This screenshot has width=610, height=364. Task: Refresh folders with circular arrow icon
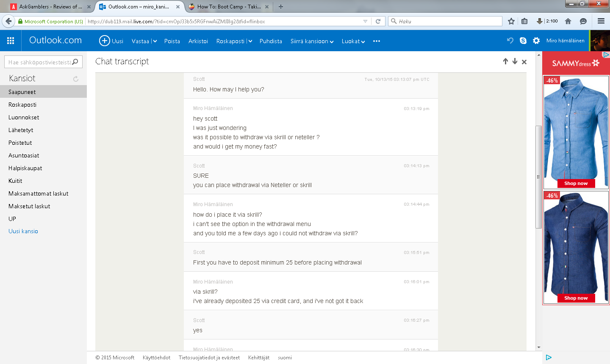[76, 79]
